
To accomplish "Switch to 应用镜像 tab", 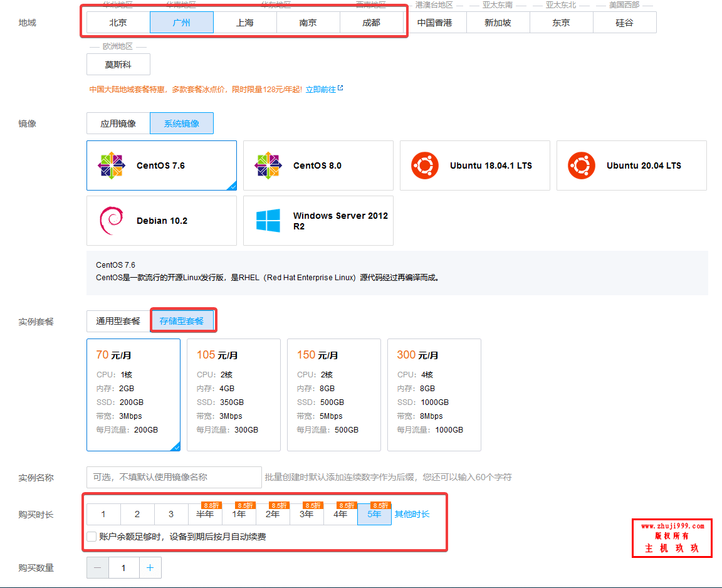I will (118, 123).
